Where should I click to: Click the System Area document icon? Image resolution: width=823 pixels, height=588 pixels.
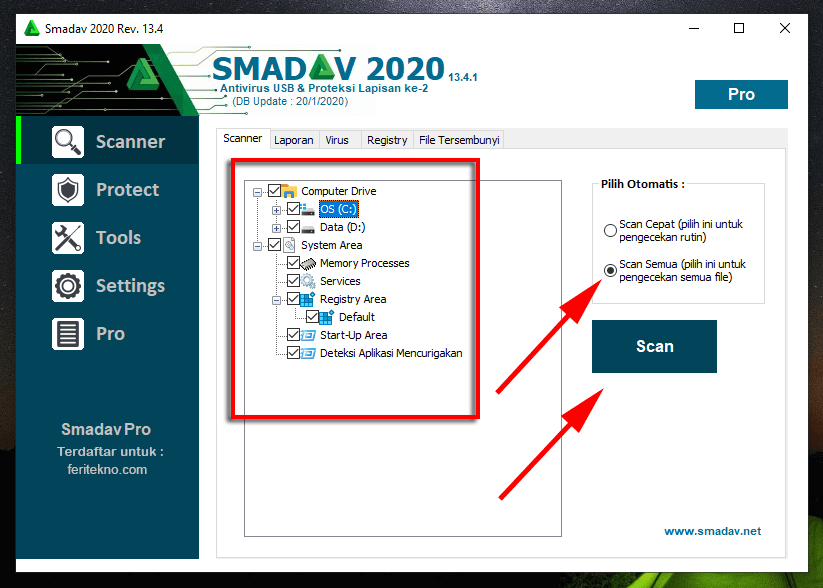click(x=289, y=245)
